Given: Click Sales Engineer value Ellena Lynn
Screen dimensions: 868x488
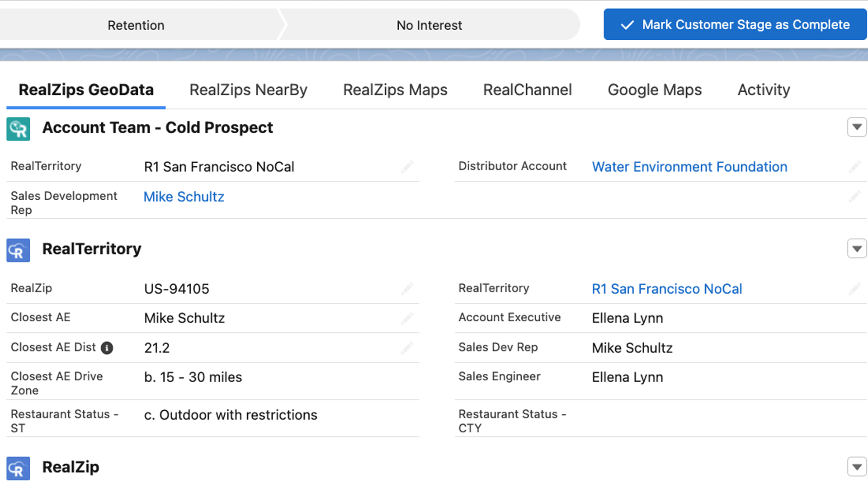Looking at the screenshot, I should pos(627,377).
